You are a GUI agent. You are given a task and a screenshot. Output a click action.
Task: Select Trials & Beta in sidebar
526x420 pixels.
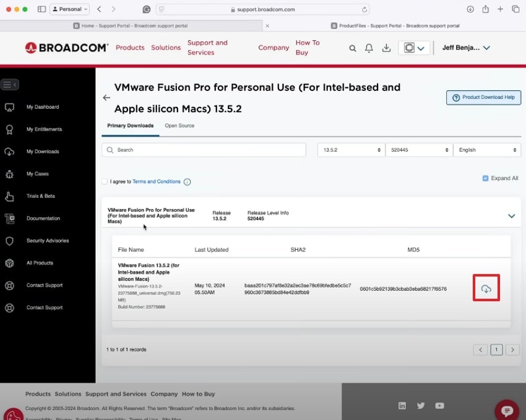pyautogui.click(x=41, y=196)
